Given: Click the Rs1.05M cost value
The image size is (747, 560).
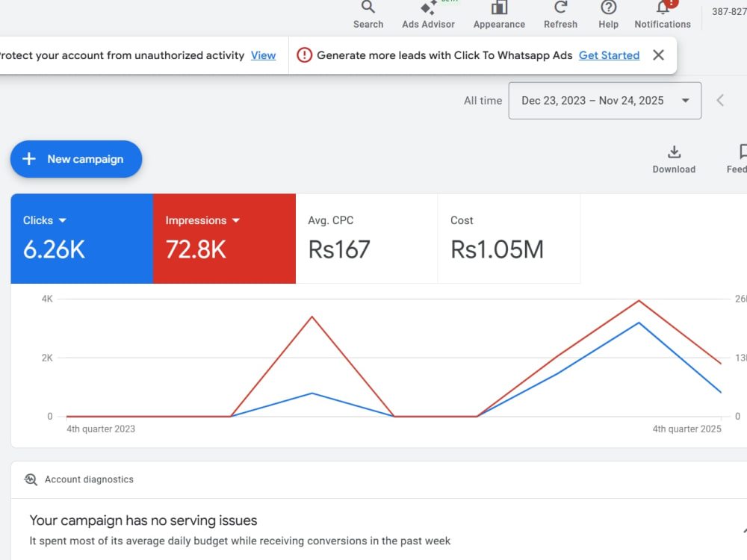Looking at the screenshot, I should click(497, 249).
